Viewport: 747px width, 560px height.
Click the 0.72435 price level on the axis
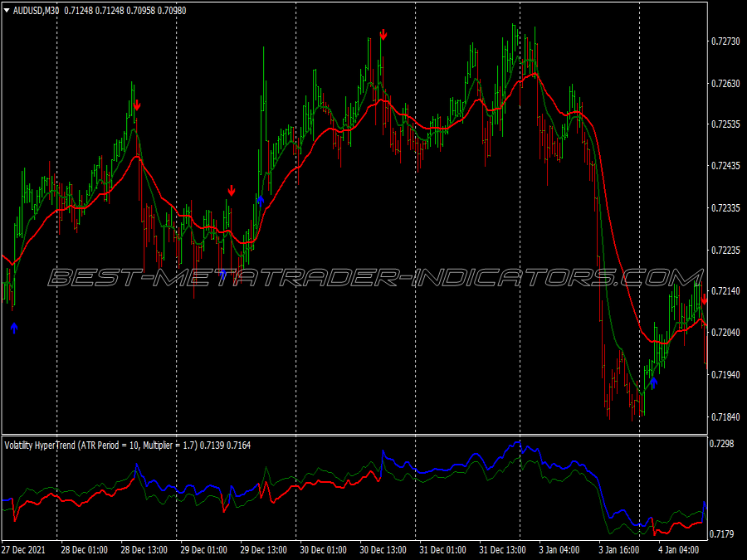[x=725, y=166]
